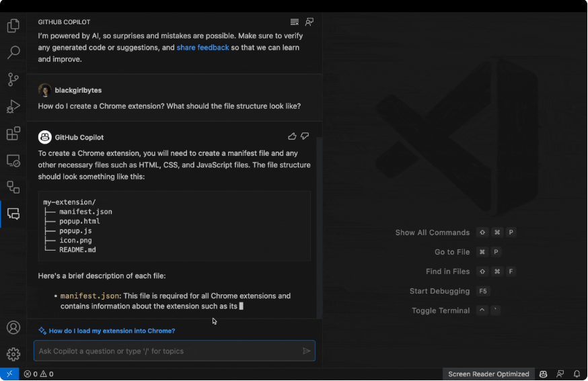The height and width of the screenshot is (381, 588).
Task: Open the Run and Debug view
Action: click(x=13, y=106)
